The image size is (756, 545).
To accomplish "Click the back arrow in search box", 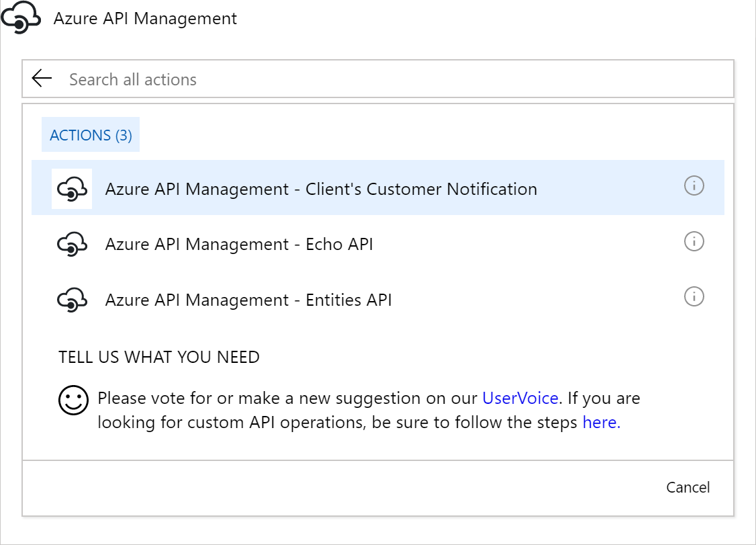I will [42, 78].
